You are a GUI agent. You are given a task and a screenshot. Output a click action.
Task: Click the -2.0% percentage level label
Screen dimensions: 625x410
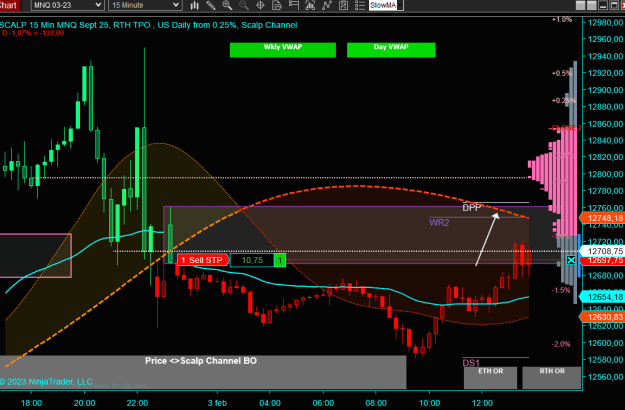[561, 344]
